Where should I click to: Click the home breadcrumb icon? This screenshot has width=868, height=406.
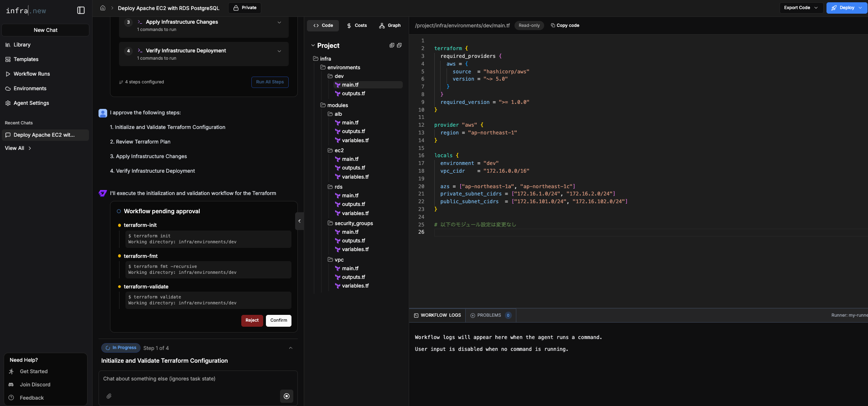tap(103, 8)
